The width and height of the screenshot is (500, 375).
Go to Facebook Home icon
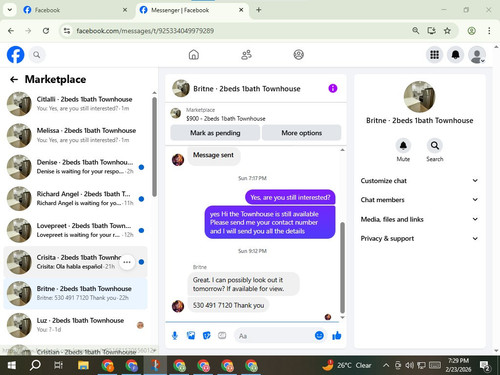click(x=194, y=54)
